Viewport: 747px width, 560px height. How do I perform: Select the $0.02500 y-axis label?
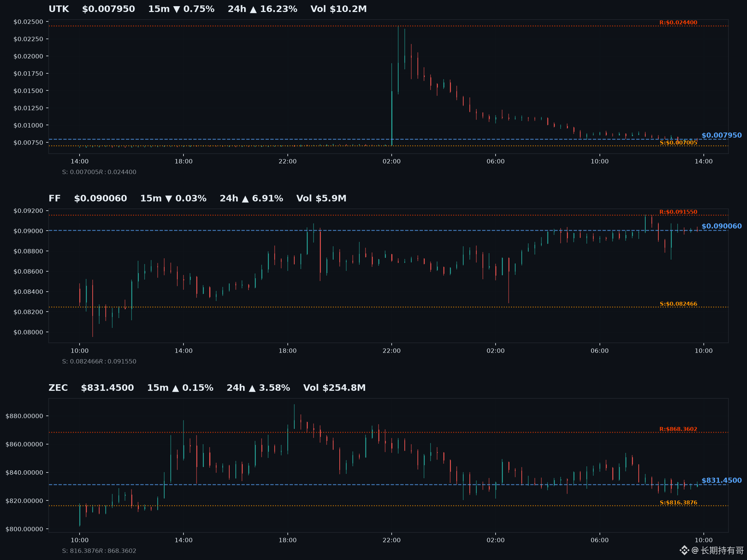28,22
